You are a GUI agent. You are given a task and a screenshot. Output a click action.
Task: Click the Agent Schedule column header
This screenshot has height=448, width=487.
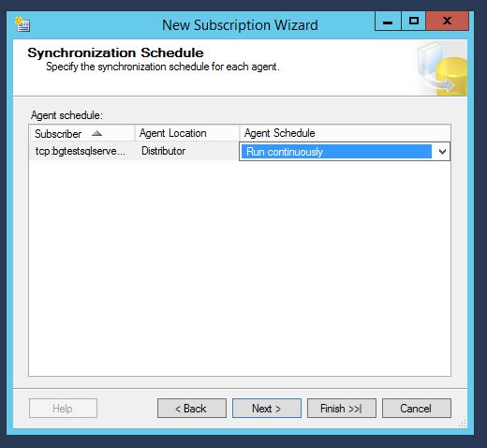345,133
